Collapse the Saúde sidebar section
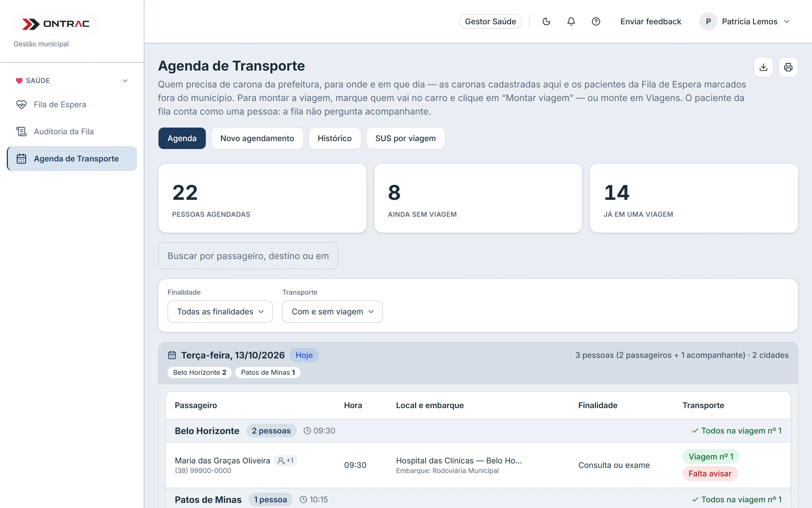This screenshot has height=508, width=812. pos(125,81)
